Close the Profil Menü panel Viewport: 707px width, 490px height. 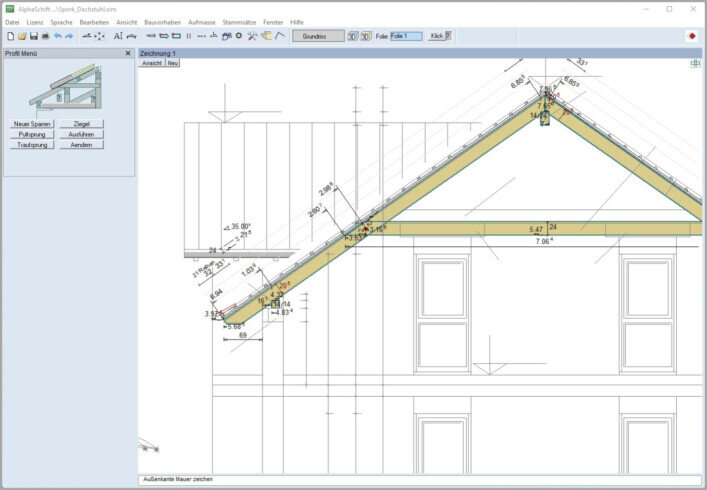coord(128,53)
